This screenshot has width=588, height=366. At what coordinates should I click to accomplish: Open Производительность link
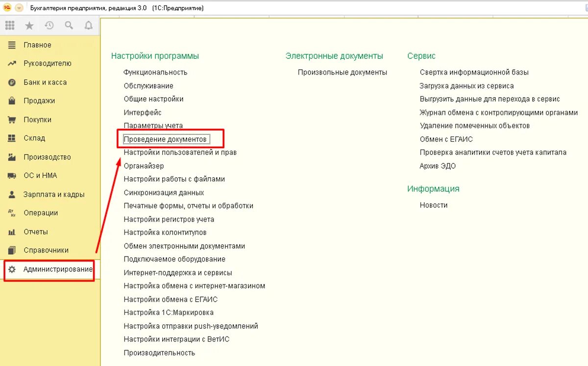coord(159,353)
